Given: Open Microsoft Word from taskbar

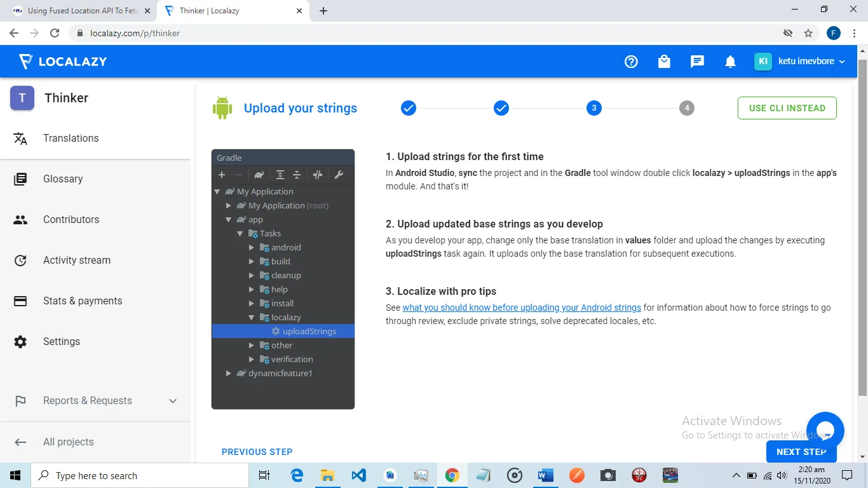Looking at the screenshot, I should 546,475.
